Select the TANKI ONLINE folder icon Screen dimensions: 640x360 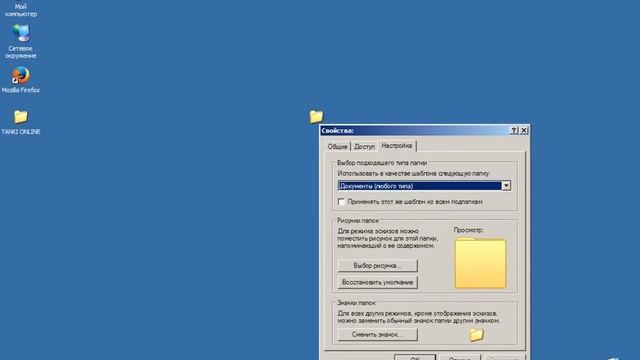pyautogui.click(x=20, y=122)
